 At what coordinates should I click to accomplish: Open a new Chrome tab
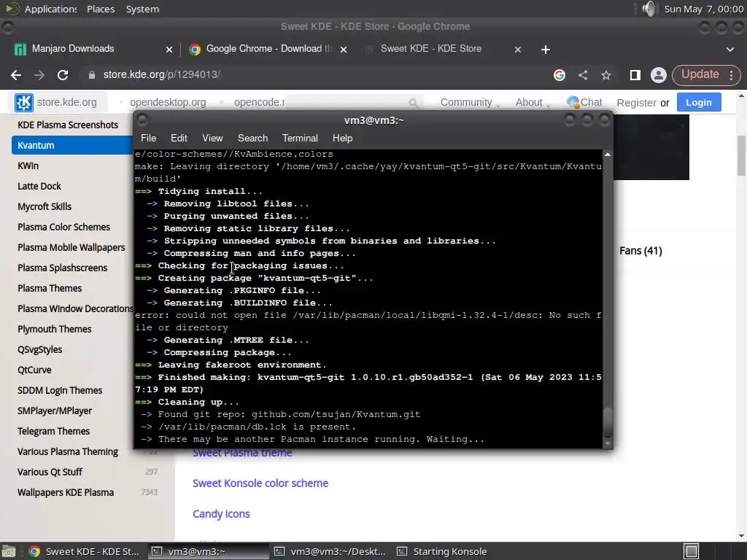coord(546,50)
